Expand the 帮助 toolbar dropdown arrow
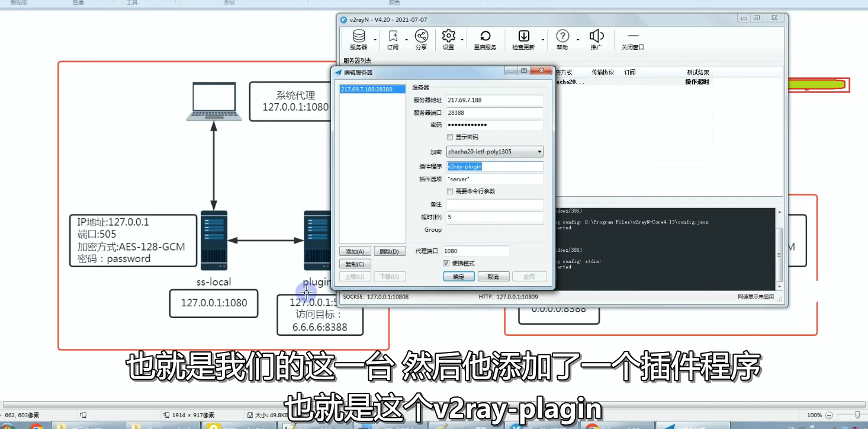Screen dimensions: 868x429 click(577, 40)
